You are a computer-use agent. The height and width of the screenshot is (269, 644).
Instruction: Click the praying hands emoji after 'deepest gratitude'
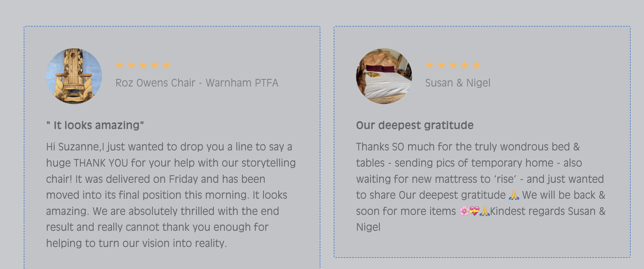514,195
